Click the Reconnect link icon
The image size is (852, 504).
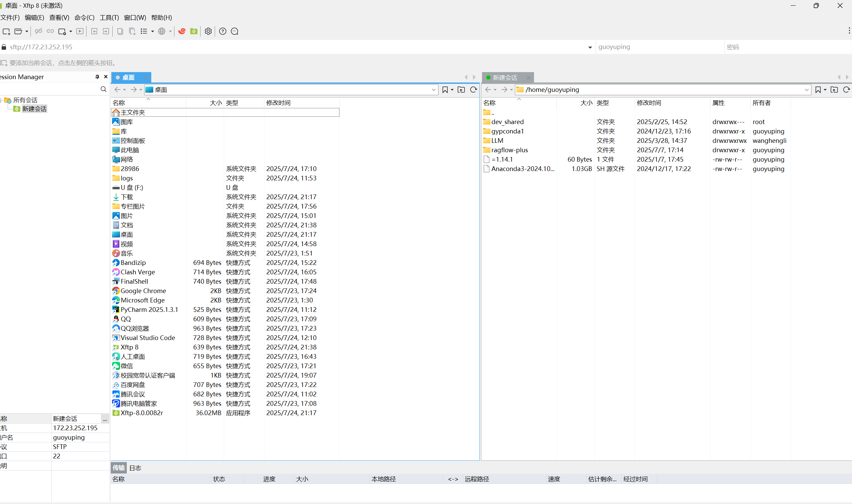tap(50, 31)
